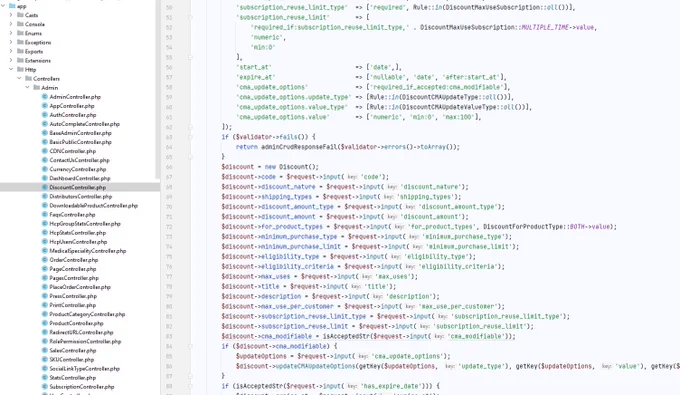The image size is (680, 395).
Task: Click 'adminCrudResponseFail' in the return statement
Action: pyautogui.click(x=299, y=147)
